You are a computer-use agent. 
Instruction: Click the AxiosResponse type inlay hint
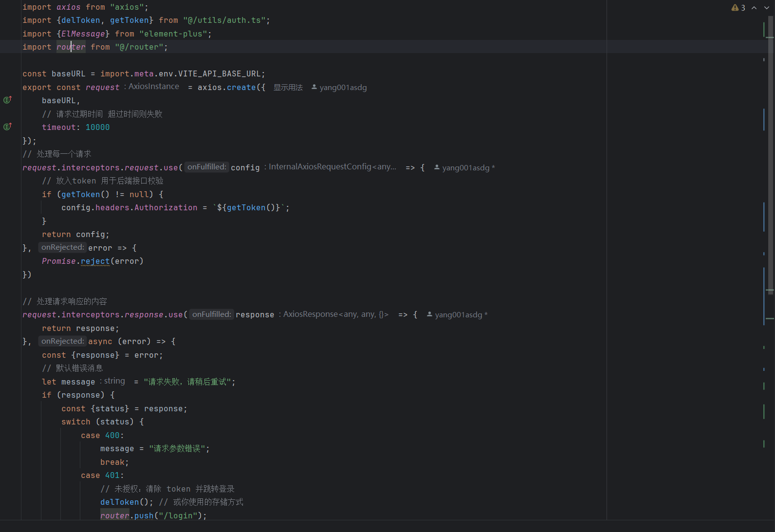pos(334,314)
